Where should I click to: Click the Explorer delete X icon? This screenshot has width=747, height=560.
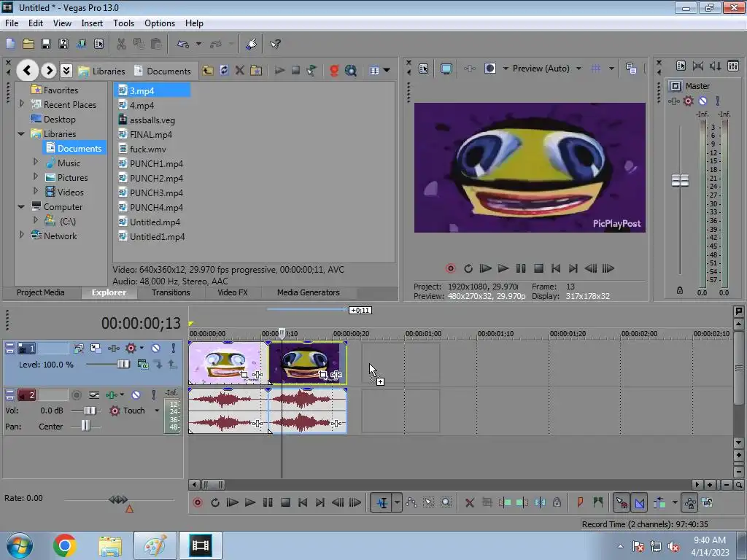[239, 71]
